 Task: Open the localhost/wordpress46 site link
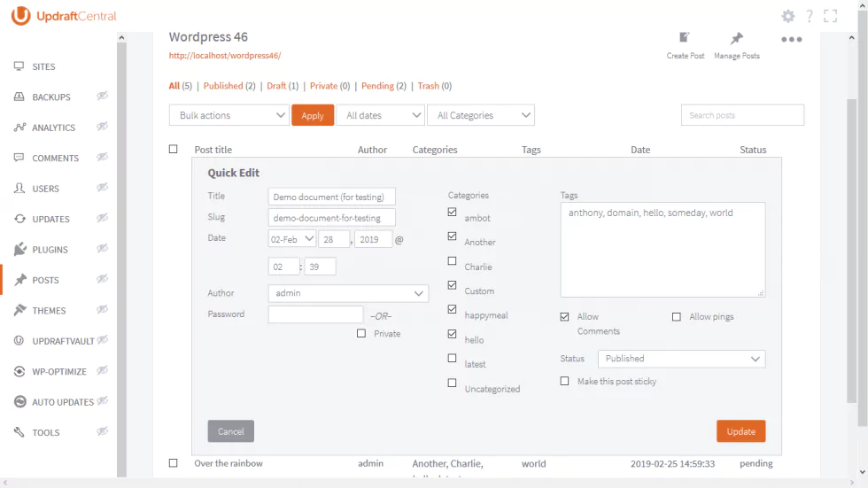[225, 56]
